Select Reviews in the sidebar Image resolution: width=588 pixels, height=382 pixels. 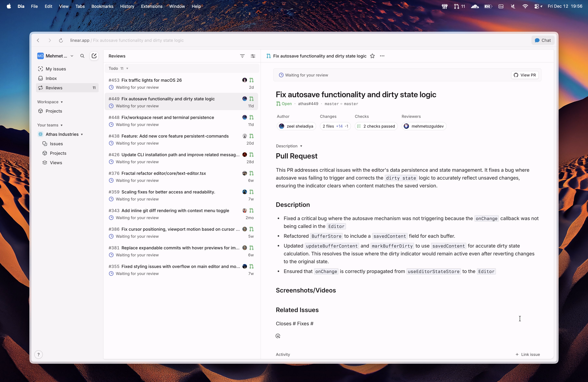[67, 88]
